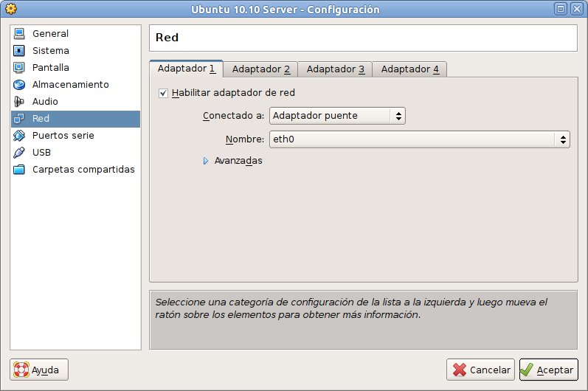This screenshot has height=391, width=588.
Task: Click the Audio speaker icon
Action: [19, 102]
